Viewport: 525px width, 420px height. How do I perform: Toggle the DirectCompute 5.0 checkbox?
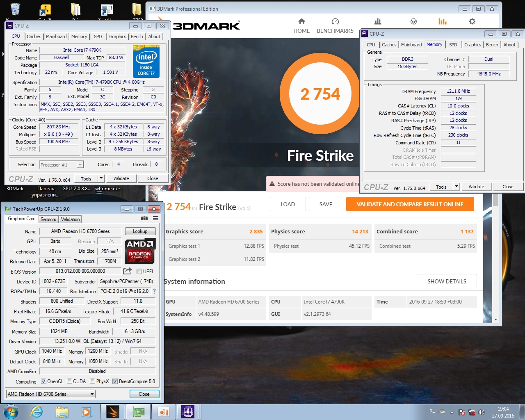(x=115, y=381)
